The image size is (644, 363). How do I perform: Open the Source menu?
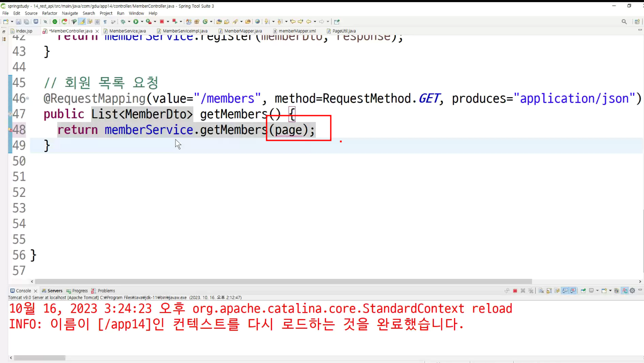point(31,13)
